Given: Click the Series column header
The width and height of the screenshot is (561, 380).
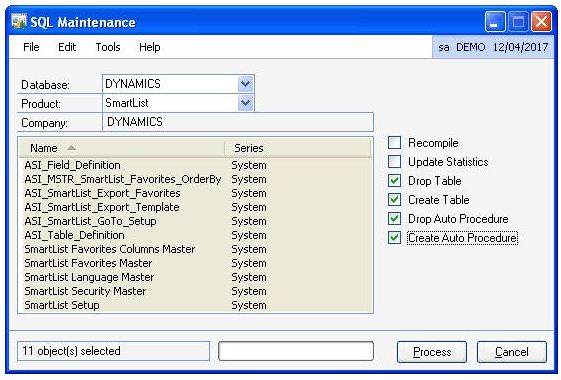Looking at the screenshot, I should 298,148.
